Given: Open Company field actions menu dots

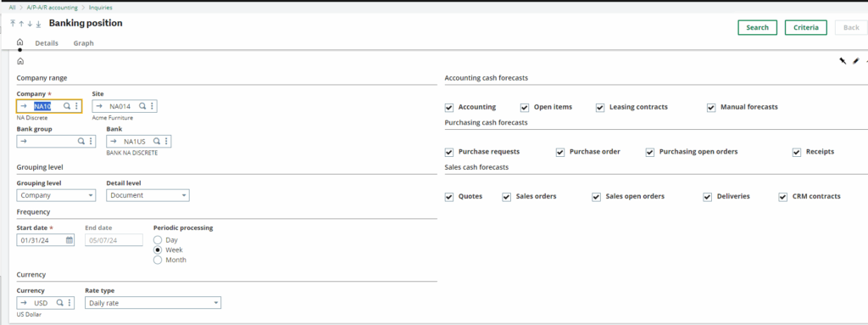Looking at the screenshot, I should tap(75, 106).
